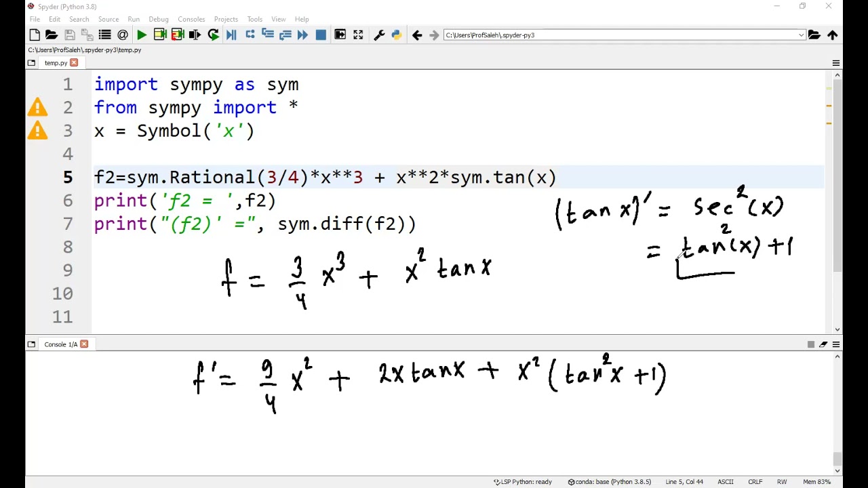Click the RW permission indicator
This screenshot has width=868, height=488.
pyautogui.click(x=782, y=482)
